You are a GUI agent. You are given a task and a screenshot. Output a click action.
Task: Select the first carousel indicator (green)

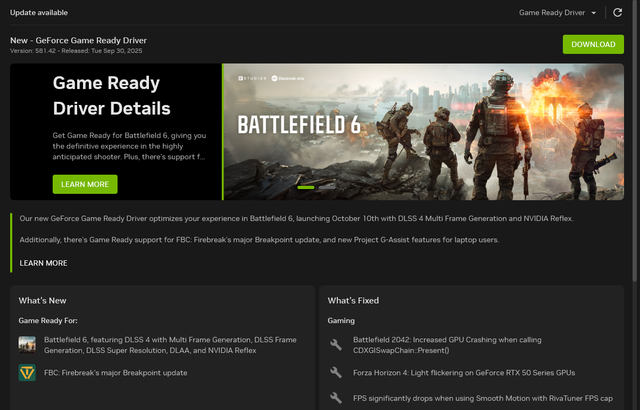(x=306, y=187)
